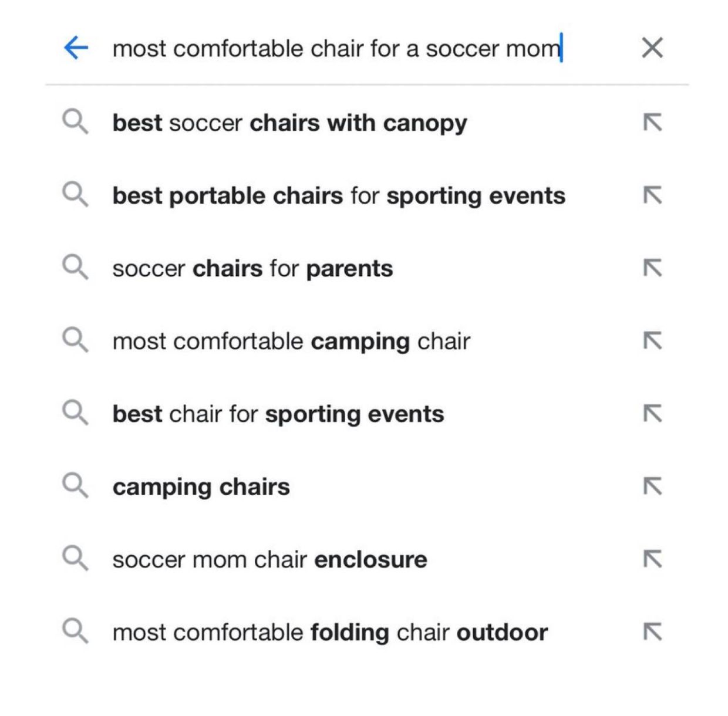Fill query arrow for 'soccer mom chair enclosure'
This screenshot has width=728, height=716.
(x=652, y=559)
